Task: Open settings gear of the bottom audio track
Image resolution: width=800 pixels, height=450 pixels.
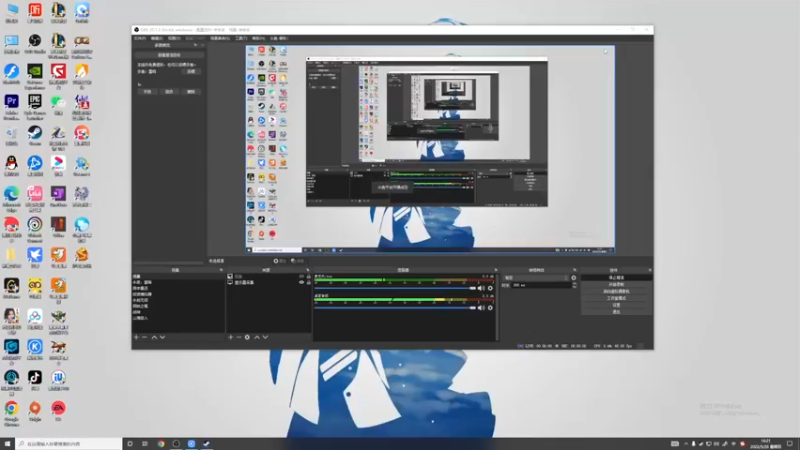Action: (x=490, y=308)
